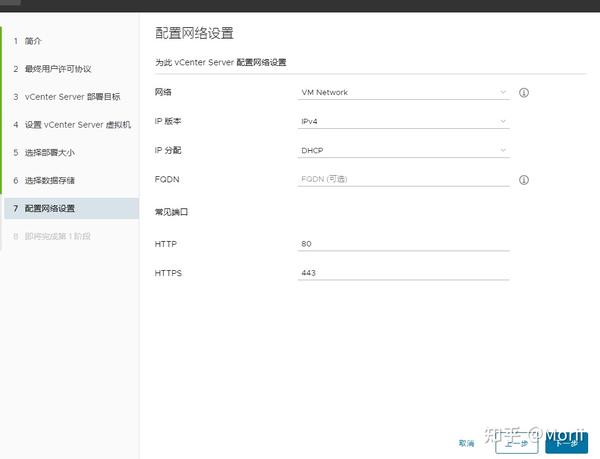Go to step 4 设置 vCenter Server 虚拟机
The image size is (600, 459).
pos(71,125)
